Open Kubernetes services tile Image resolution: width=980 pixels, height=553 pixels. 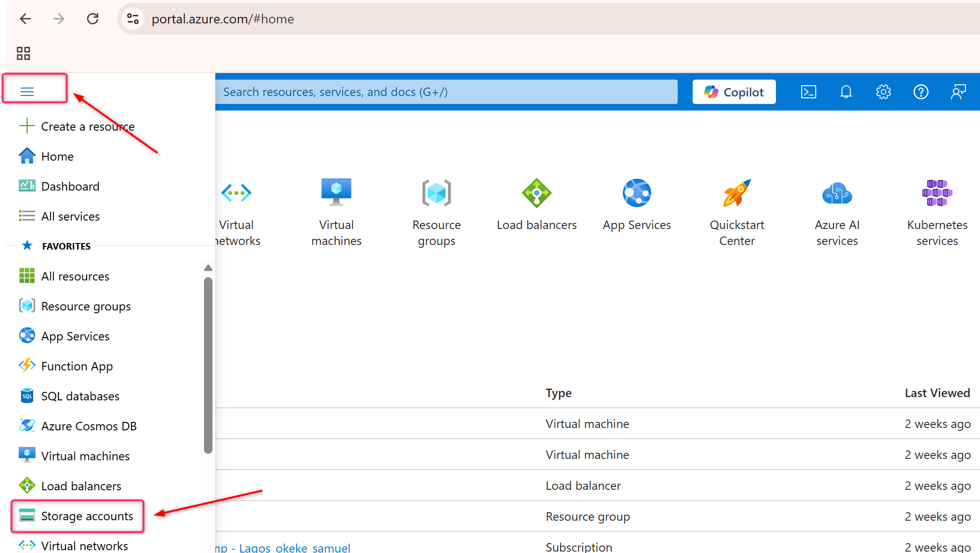937,212
